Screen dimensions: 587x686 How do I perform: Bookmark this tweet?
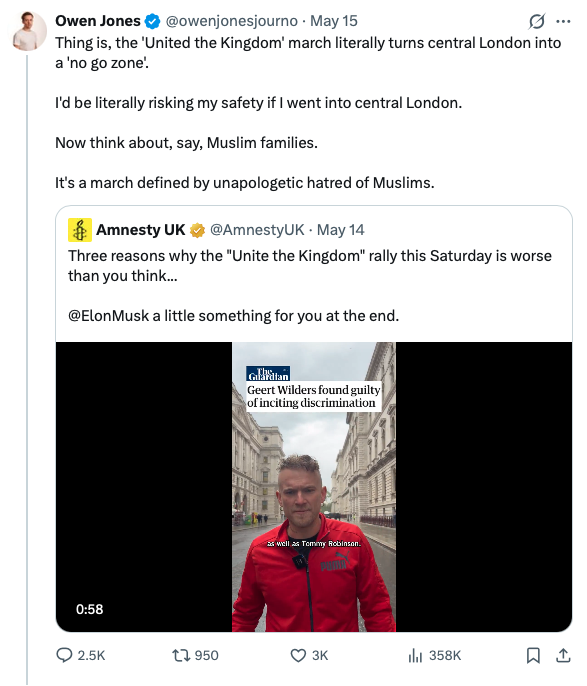pyautogui.click(x=533, y=655)
